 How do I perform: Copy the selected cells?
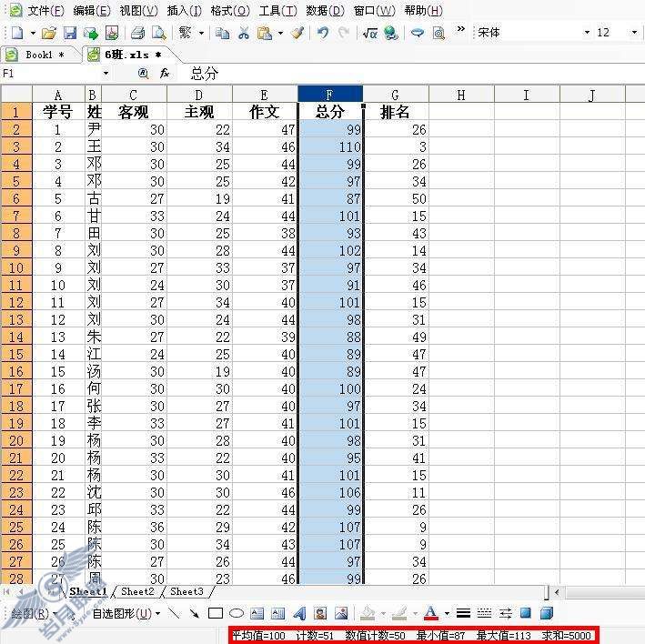coord(223,33)
